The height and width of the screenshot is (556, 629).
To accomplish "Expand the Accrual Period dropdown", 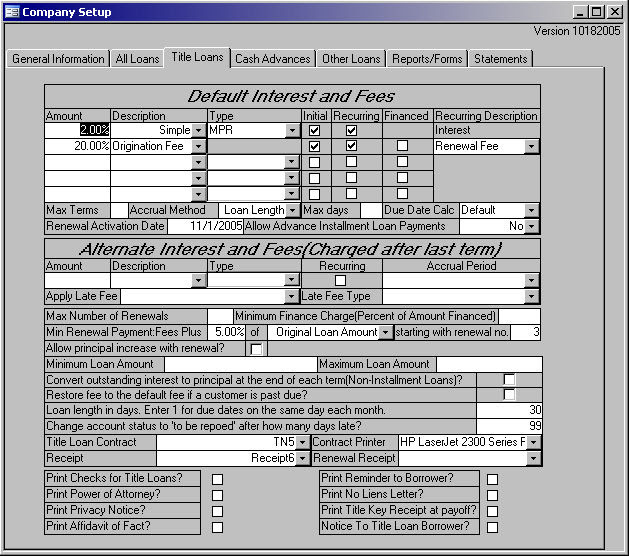I will (x=531, y=280).
